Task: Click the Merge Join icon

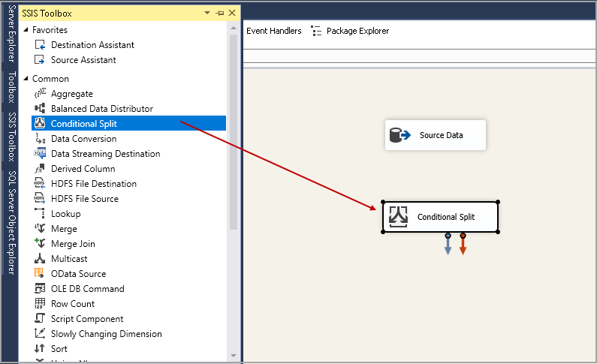Action: pyautogui.click(x=40, y=243)
